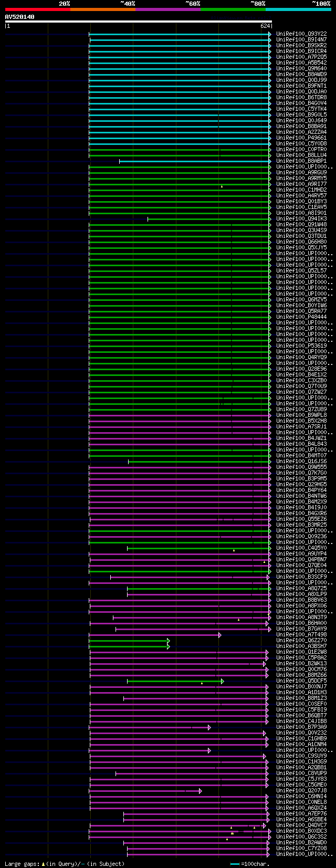
Task: Click the white query sequence bar
Action: coord(139,22)
